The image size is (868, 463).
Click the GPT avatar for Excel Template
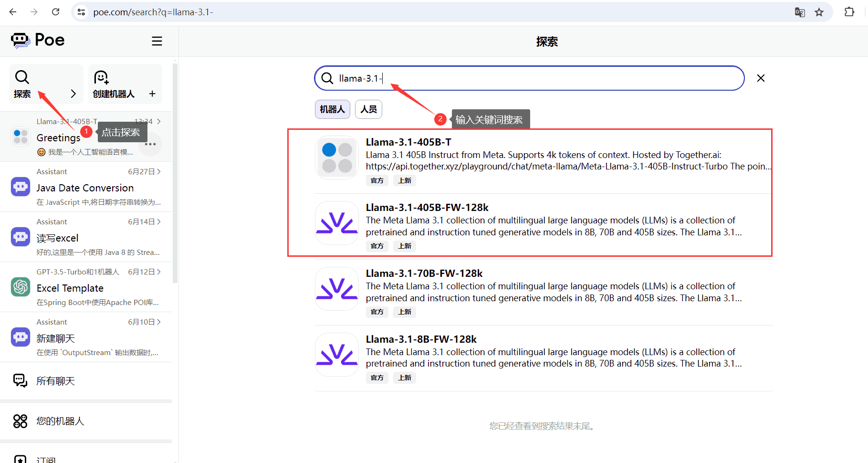click(x=21, y=287)
